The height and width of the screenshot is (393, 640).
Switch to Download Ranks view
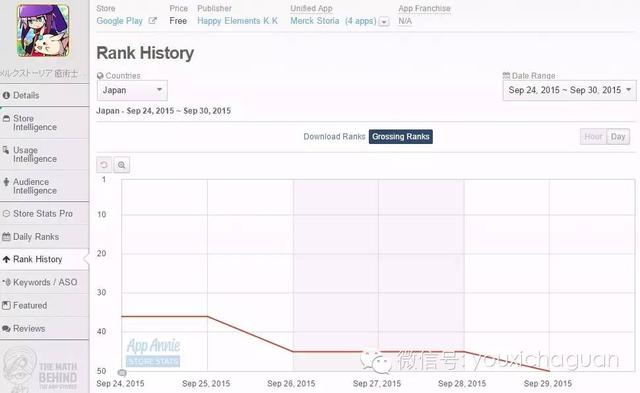click(334, 137)
